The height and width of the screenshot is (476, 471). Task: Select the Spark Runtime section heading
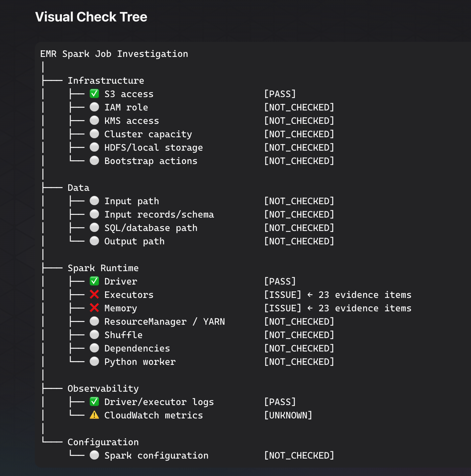(x=103, y=268)
